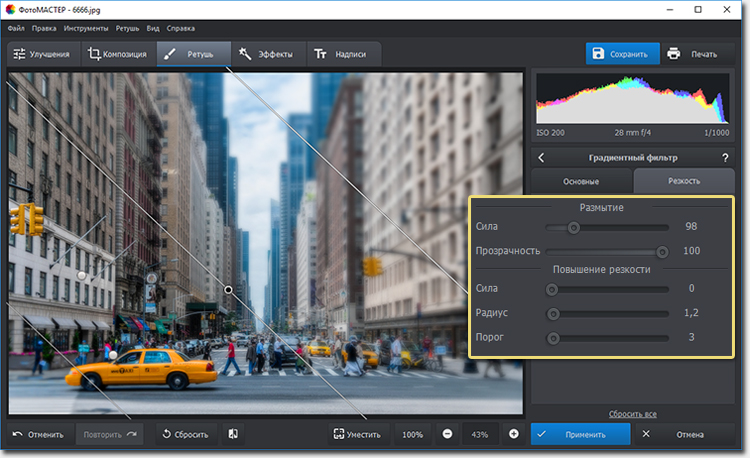750x458 pixels.
Task: Click the Применить apply button
Action: pyautogui.click(x=580, y=434)
